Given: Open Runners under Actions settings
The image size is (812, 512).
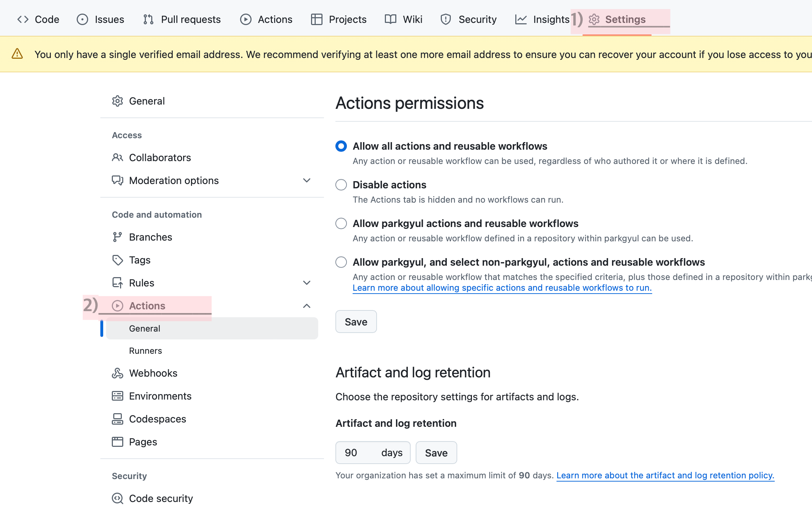Looking at the screenshot, I should click(x=145, y=351).
